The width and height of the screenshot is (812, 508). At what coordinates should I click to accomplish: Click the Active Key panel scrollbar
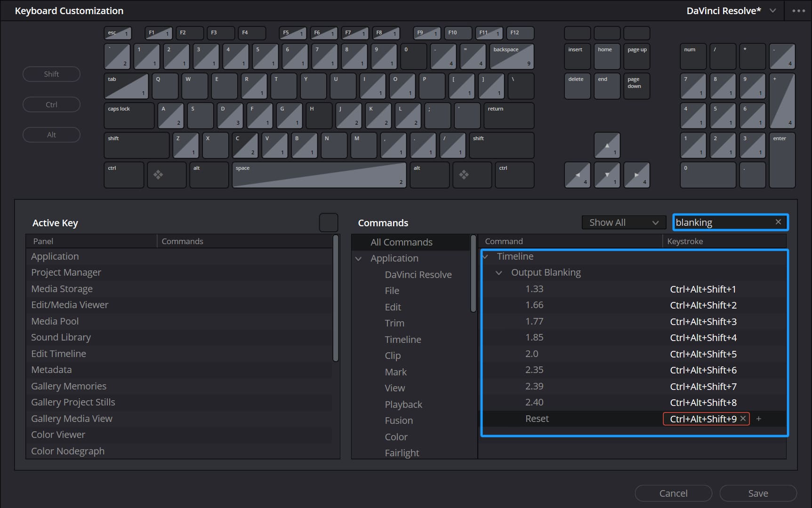tap(336, 298)
